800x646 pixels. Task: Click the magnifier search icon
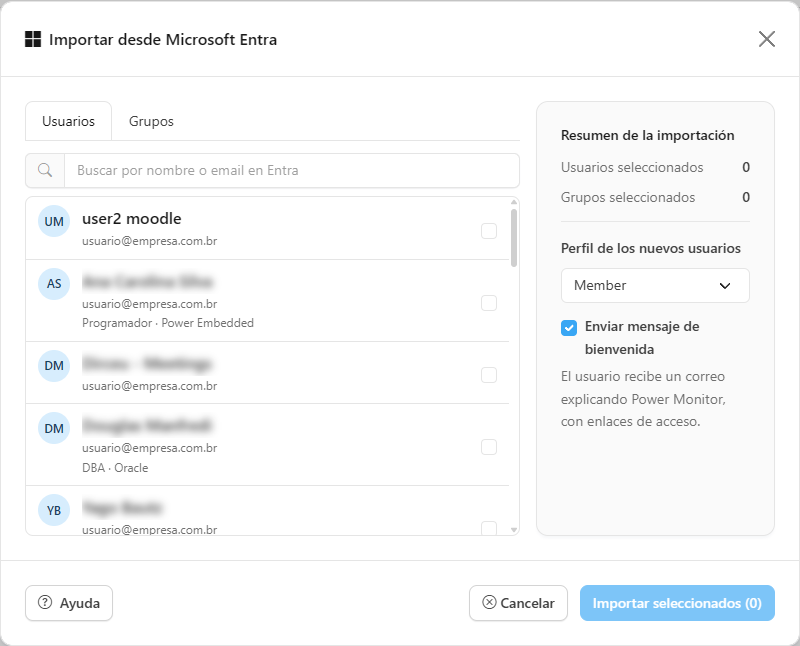(x=45, y=170)
